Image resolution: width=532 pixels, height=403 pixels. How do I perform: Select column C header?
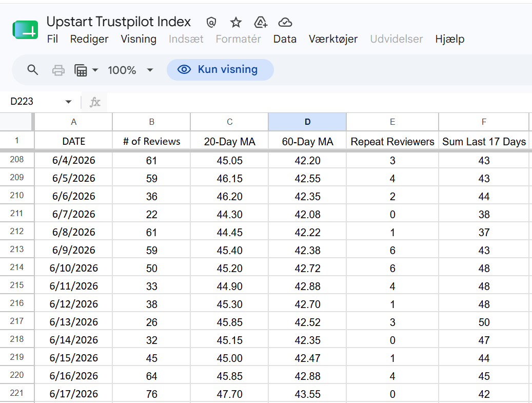[x=230, y=122]
